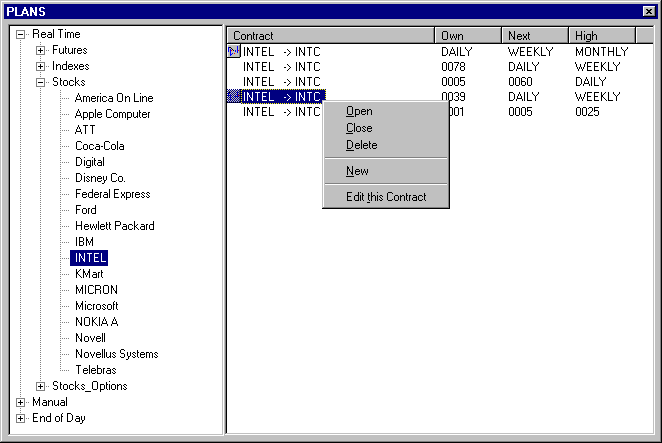The image size is (662, 443).
Task: Select the INTEL row with High 0025
Action: [x=440, y=112]
